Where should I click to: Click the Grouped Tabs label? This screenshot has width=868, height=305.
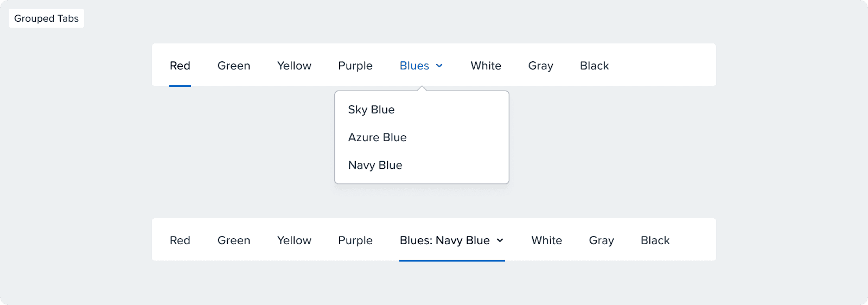pos(46,18)
